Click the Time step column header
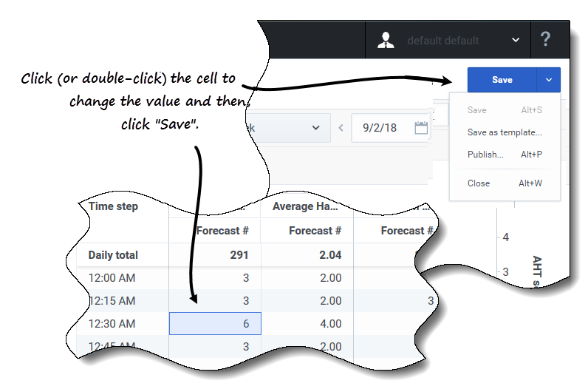The width and height of the screenshot is (588, 389). click(x=113, y=206)
